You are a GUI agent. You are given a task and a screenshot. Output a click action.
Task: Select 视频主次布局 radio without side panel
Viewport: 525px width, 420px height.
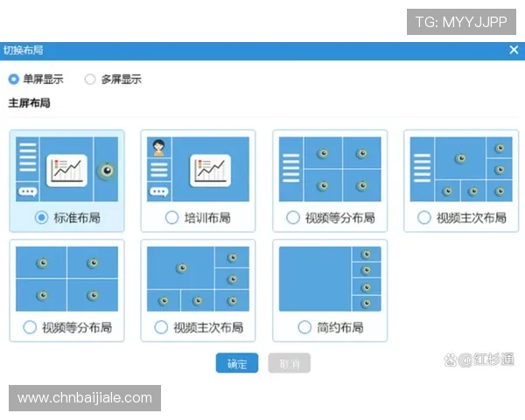tap(161, 327)
